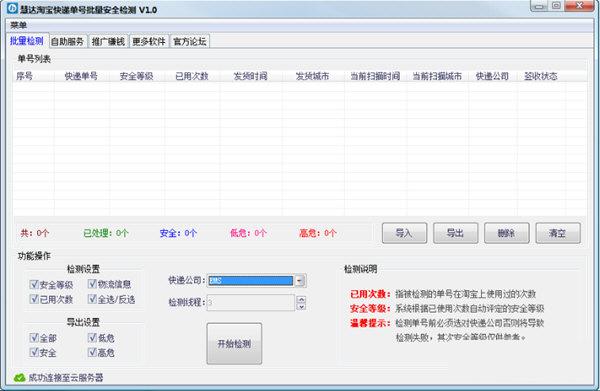Image resolution: width=600 pixels, height=391 pixels.
Task: Toggle the 安全 export checkbox
Action: [x=34, y=352]
